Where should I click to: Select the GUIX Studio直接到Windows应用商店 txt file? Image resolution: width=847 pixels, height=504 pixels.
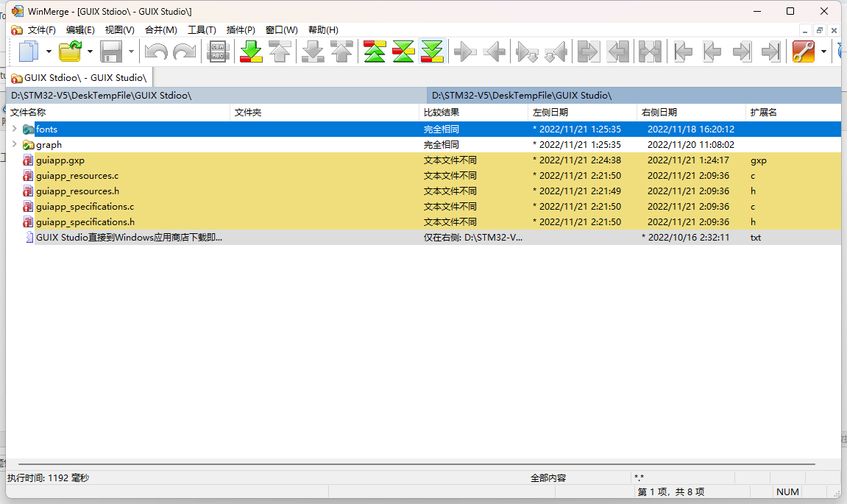tap(424, 237)
